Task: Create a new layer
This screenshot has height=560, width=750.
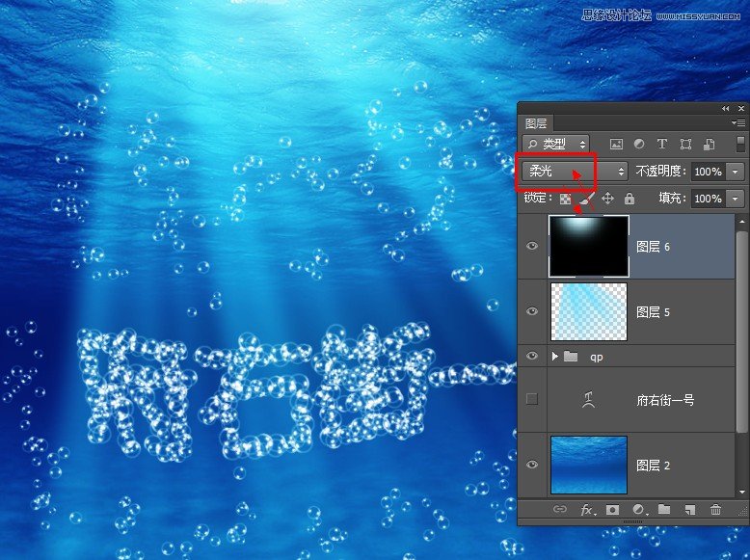Action: point(689,509)
